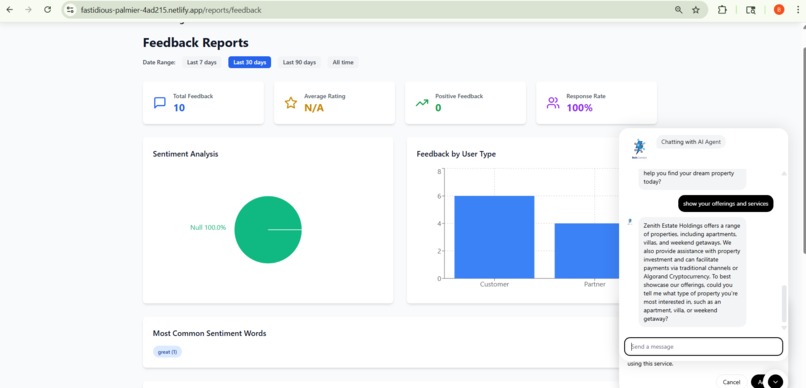Click the Total Feedback value 10

(x=179, y=108)
